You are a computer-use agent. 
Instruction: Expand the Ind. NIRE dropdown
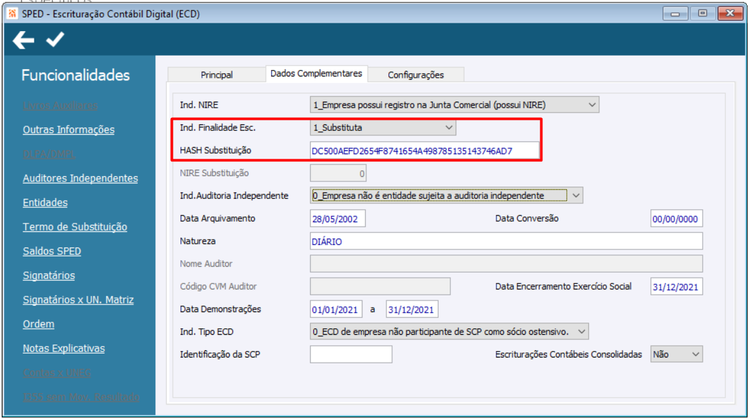(x=454, y=105)
